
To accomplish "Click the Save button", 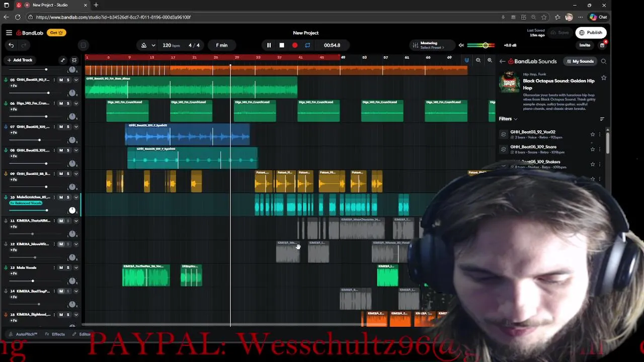I will pos(560,33).
